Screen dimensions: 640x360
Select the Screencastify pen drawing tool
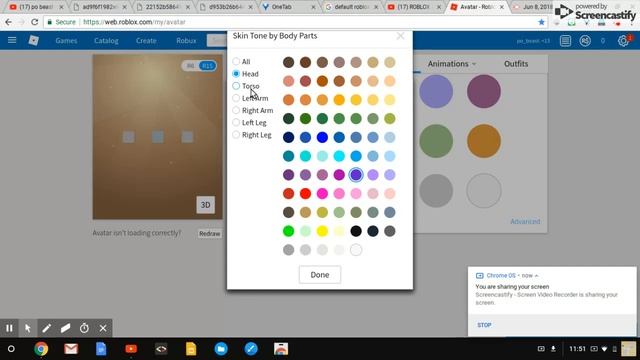pos(47,328)
